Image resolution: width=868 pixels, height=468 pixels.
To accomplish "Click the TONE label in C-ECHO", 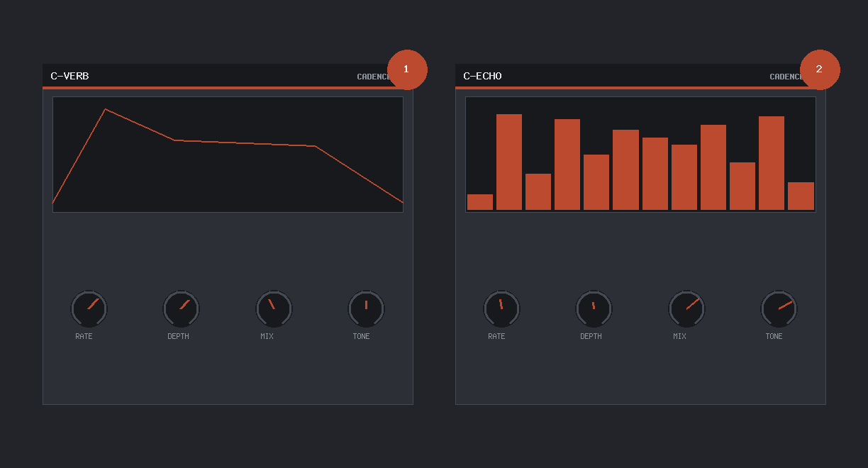I will click(774, 336).
